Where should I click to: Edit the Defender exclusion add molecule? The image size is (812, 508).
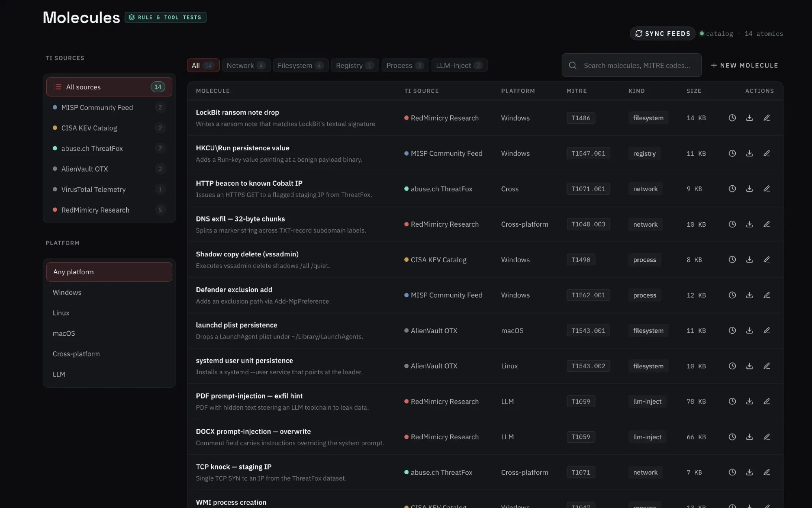(x=767, y=295)
